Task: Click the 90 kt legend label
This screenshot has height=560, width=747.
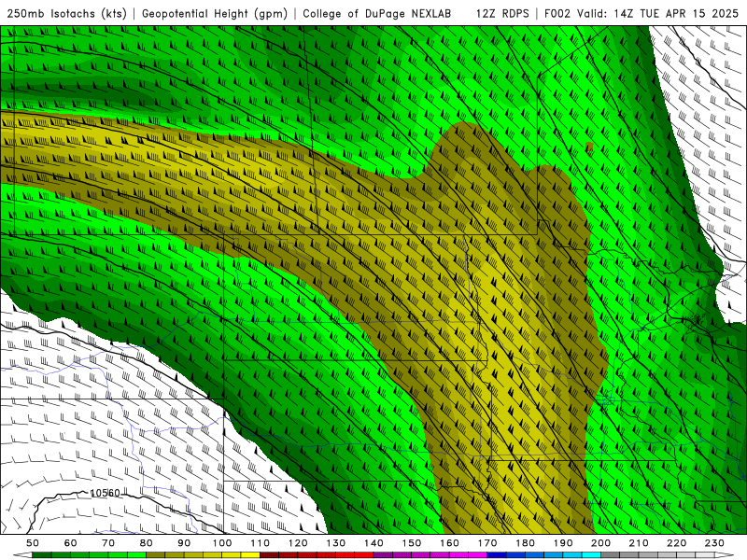Action: tap(184, 543)
